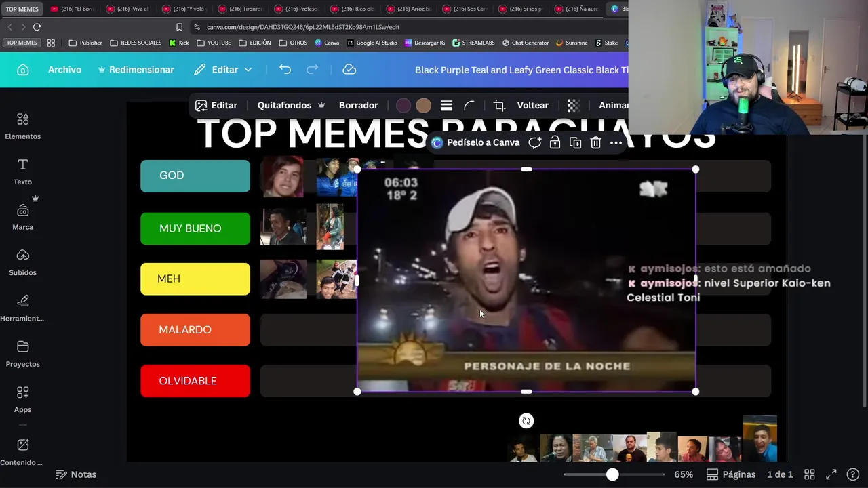This screenshot has width=868, height=488.
Task: Open corner rounding icon
Action: click(469, 105)
